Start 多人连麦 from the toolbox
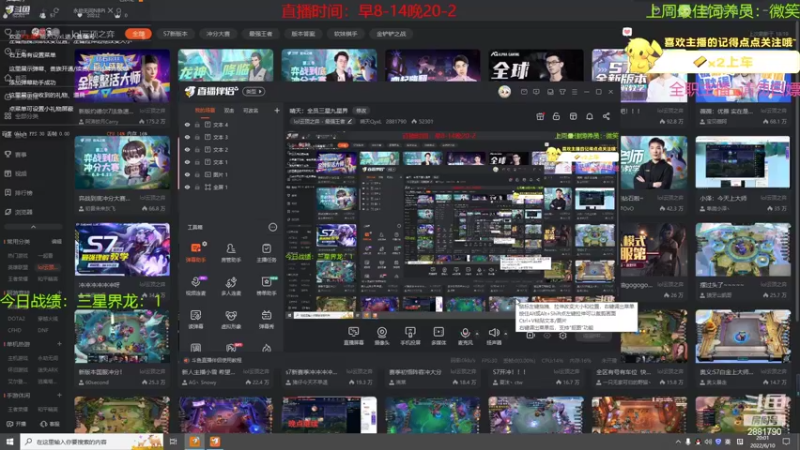This screenshot has height=450, width=800. pyautogui.click(x=231, y=286)
